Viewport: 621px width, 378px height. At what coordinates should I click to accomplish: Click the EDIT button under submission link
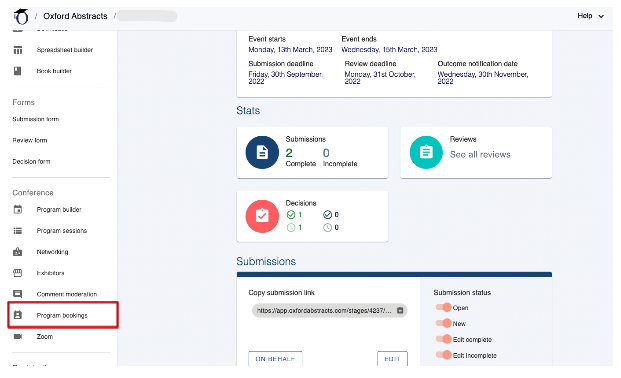coord(392,358)
